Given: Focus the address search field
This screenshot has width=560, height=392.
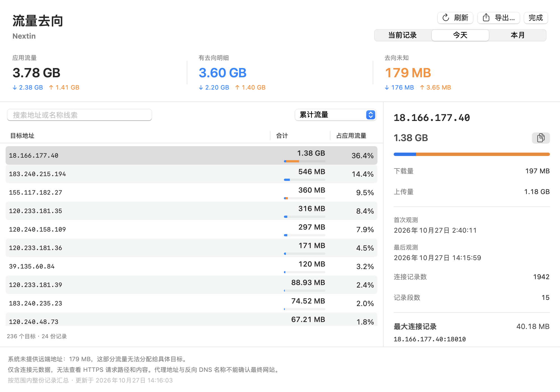Looking at the screenshot, I should 80,115.
